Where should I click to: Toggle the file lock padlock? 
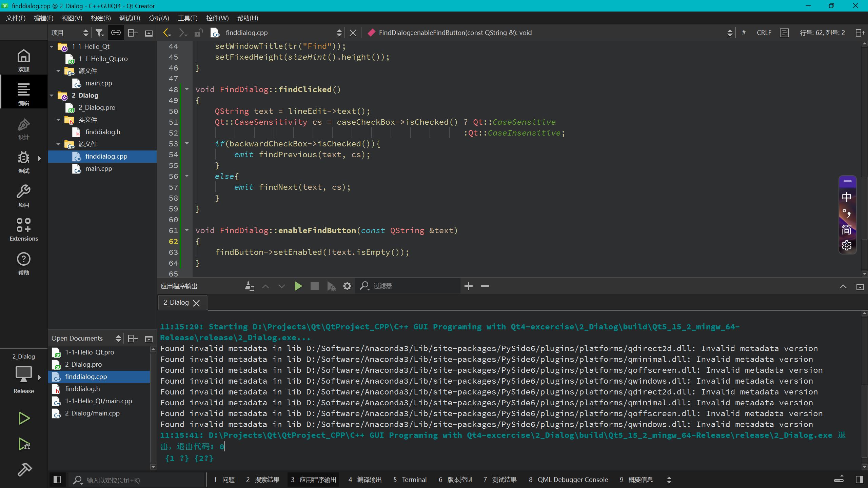tap(198, 32)
